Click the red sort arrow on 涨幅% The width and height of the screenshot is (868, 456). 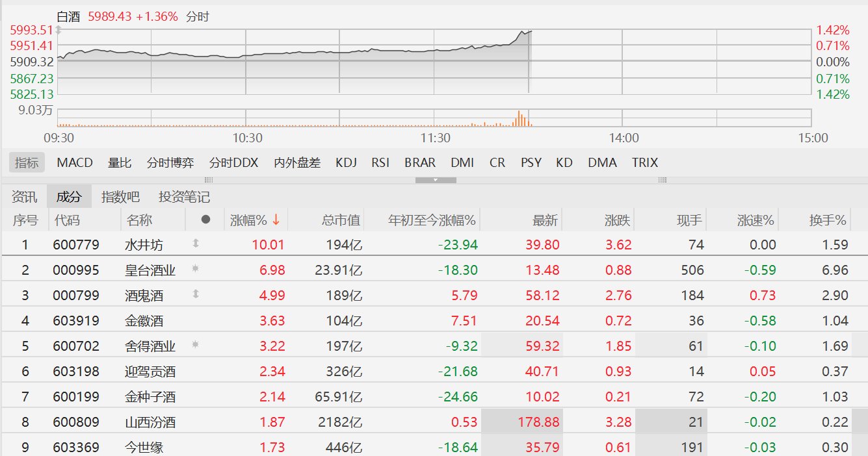[x=276, y=220]
